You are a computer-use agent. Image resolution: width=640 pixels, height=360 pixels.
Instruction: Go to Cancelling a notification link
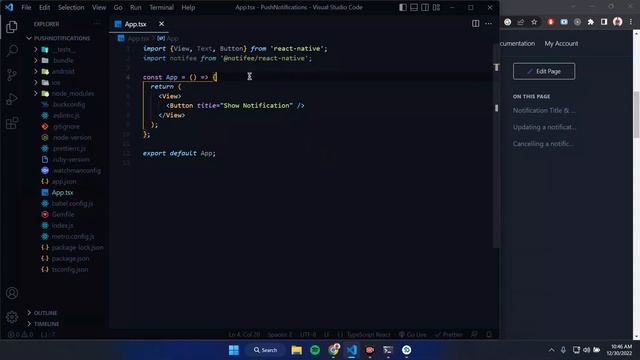(543, 144)
